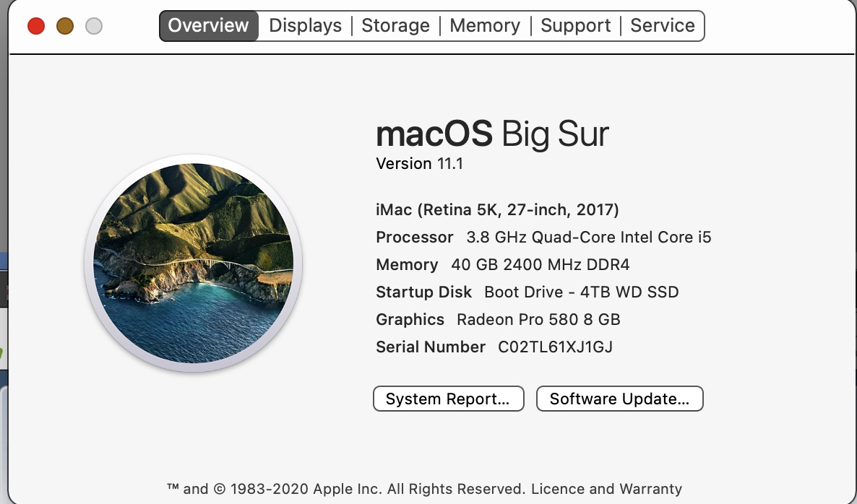Screen dimensions: 857x504
Task: Select the Memory tab in the toolbar
Action: 485,26
